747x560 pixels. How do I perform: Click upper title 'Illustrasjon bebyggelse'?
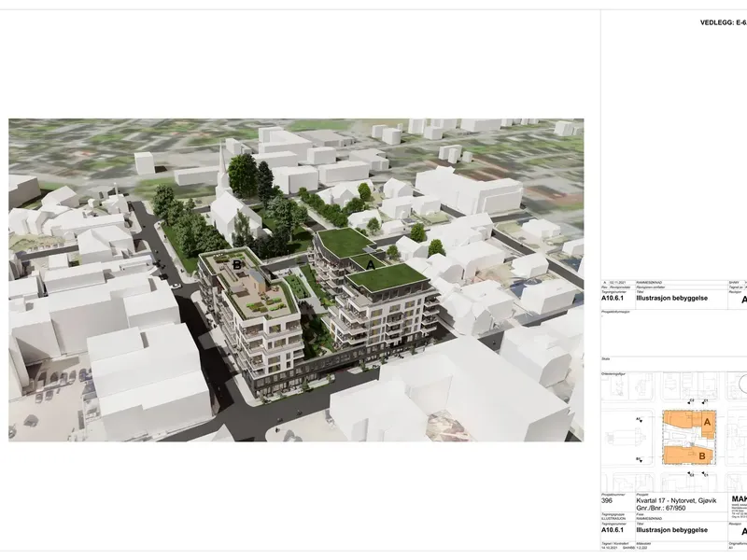671,298
